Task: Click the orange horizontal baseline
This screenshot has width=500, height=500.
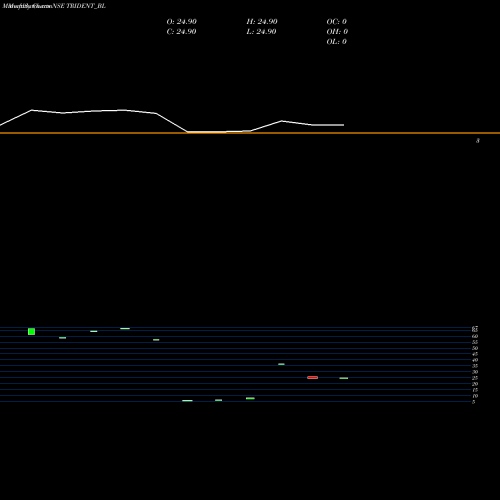Action: [x=250, y=133]
